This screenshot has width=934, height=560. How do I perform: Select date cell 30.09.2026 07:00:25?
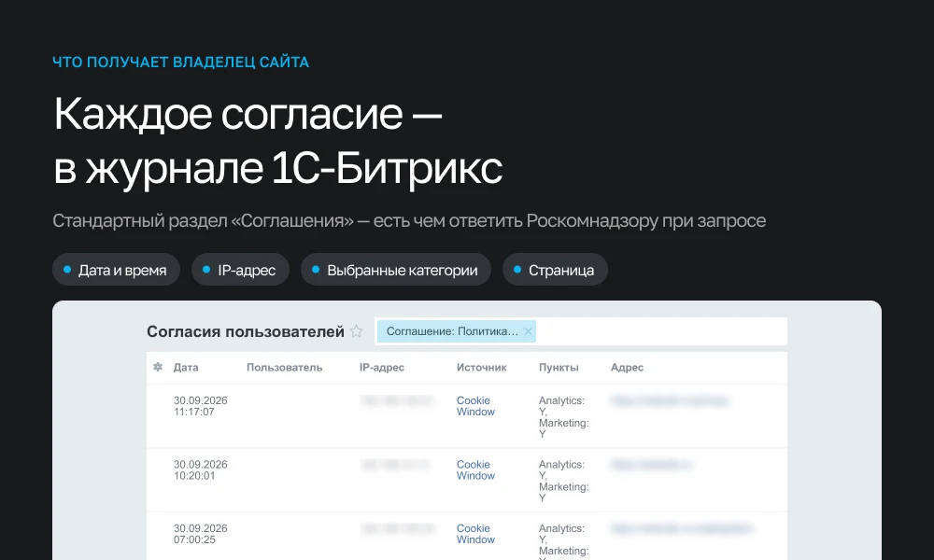200,534
